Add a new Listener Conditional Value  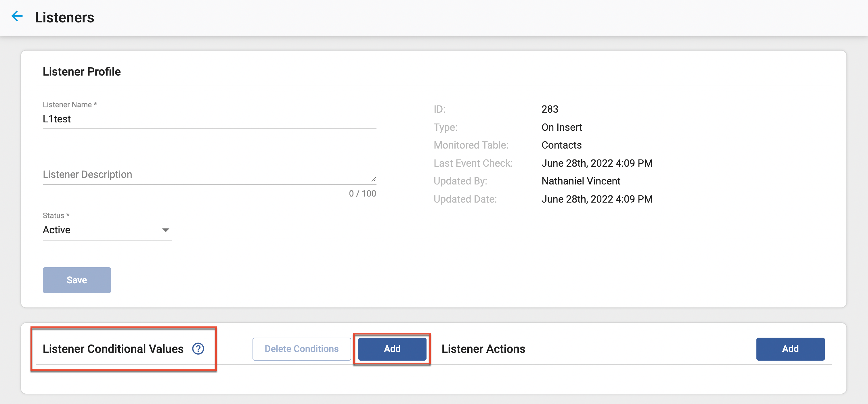(x=392, y=349)
